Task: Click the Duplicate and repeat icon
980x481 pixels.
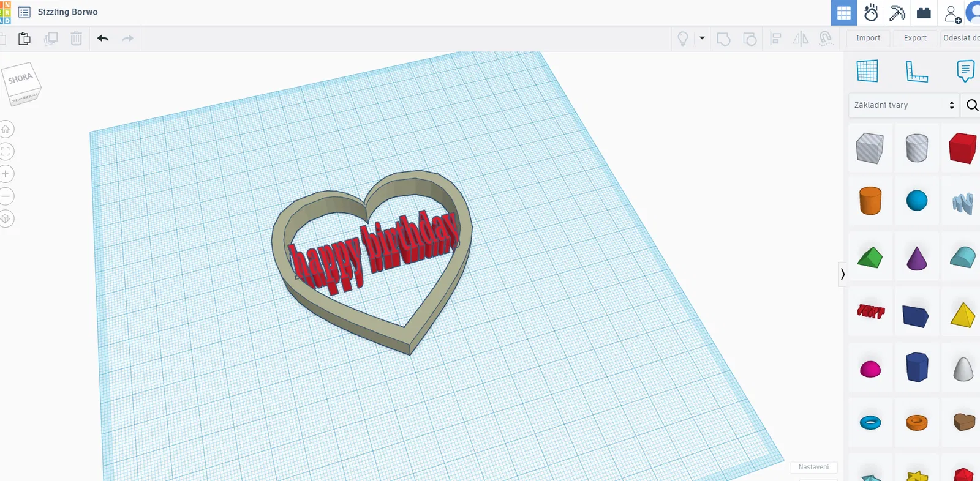Action: coord(51,39)
